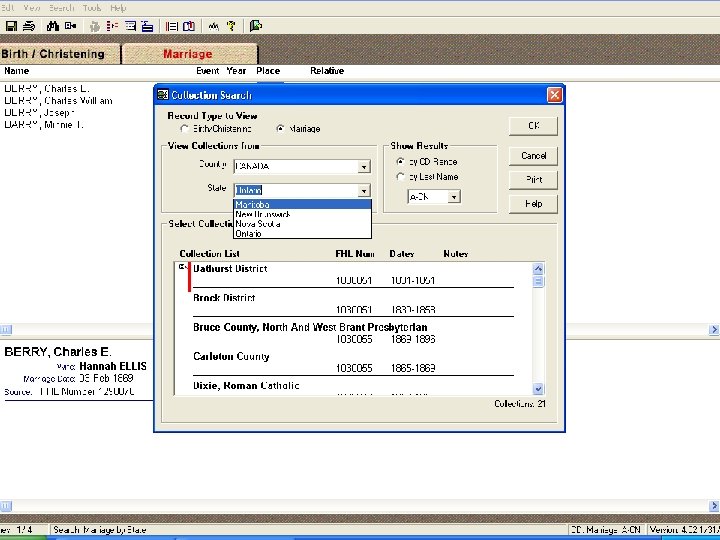Select BERRY, Joseph in results list
The image size is (720, 540).
click(x=39, y=112)
